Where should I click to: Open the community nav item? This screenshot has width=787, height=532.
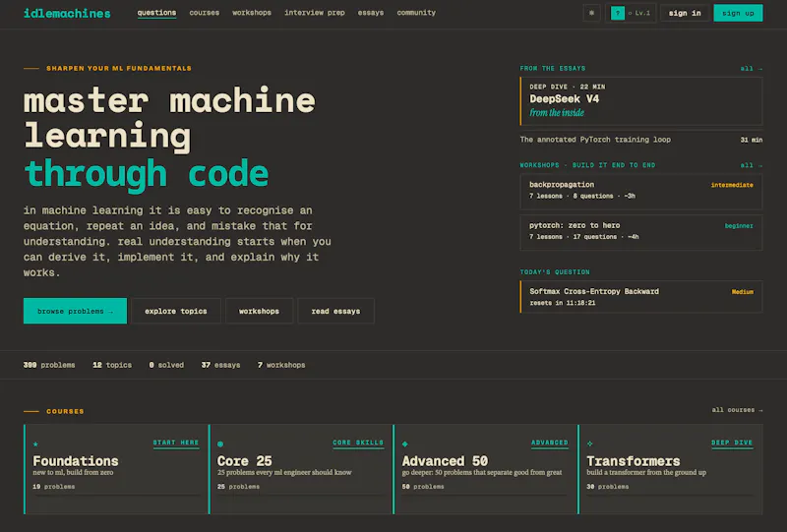pyautogui.click(x=416, y=13)
